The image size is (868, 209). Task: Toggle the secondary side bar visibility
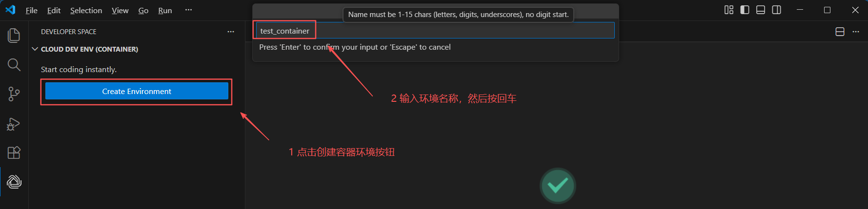pos(777,10)
